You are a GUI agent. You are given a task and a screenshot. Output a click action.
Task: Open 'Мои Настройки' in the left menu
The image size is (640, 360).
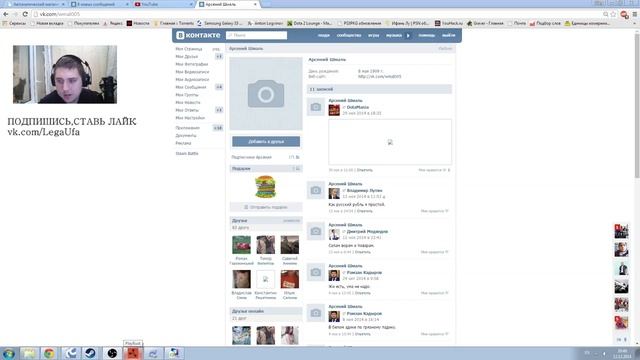pyautogui.click(x=190, y=118)
